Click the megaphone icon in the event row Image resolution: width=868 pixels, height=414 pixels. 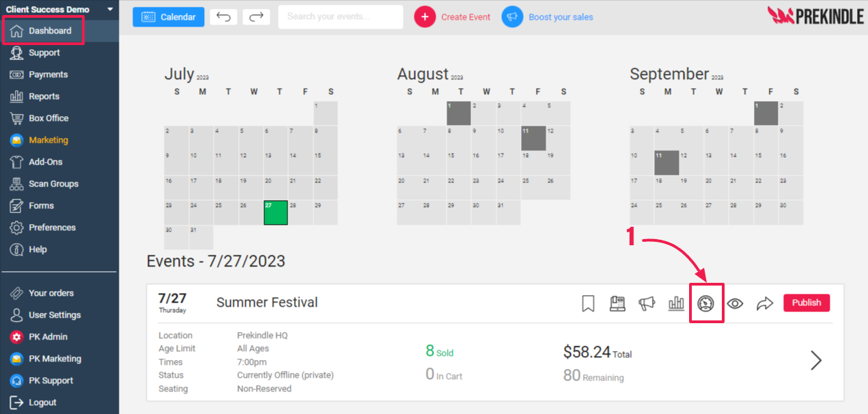click(x=646, y=303)
